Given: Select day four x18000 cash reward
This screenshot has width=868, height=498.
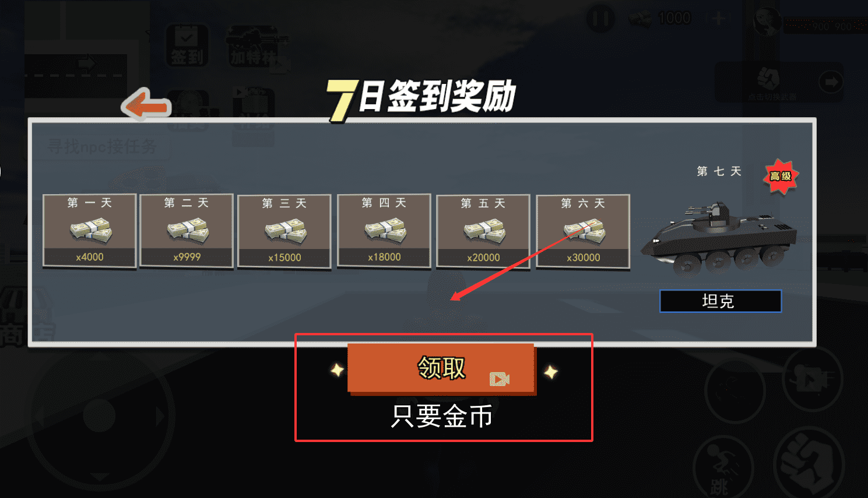Looking at the screenshot, I should click(x=384, y=231).
